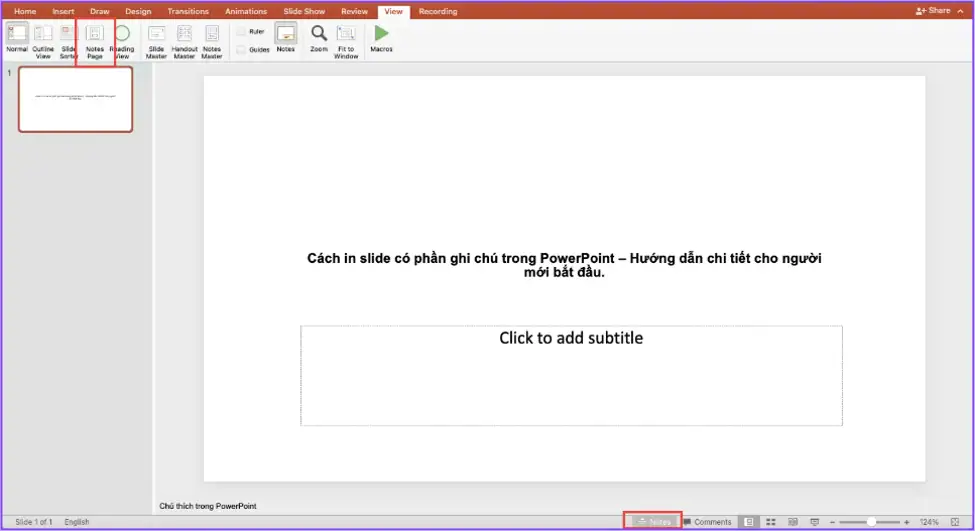Open Comments from status bar

[x=707, y=522]
